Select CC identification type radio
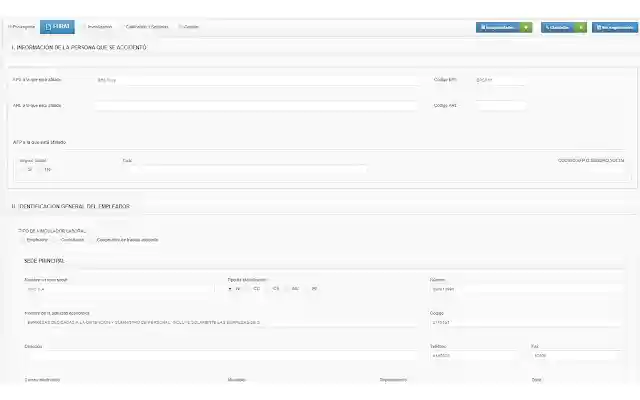 pyautogui.click(x=249, y=289)
